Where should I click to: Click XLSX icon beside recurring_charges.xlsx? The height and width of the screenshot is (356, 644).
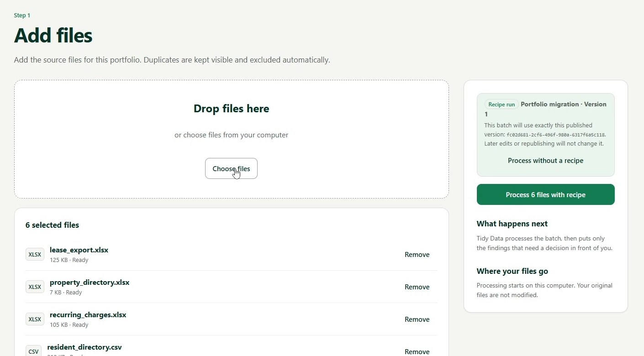tap(35, 319)
